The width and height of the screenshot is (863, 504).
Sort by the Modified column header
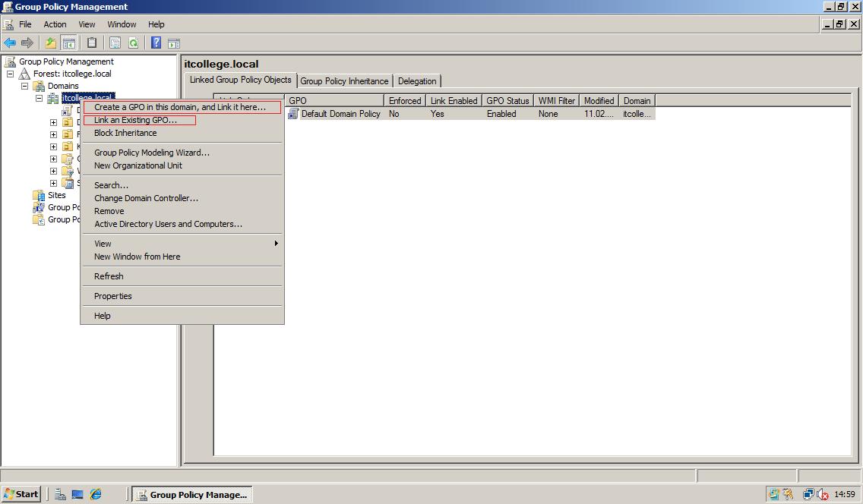coord(599,101)
